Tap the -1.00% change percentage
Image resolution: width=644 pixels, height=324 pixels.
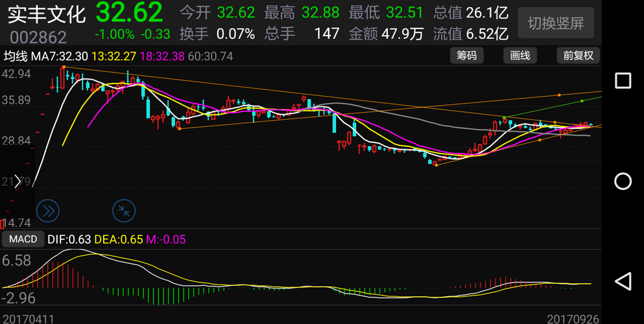tap(115, 34)
